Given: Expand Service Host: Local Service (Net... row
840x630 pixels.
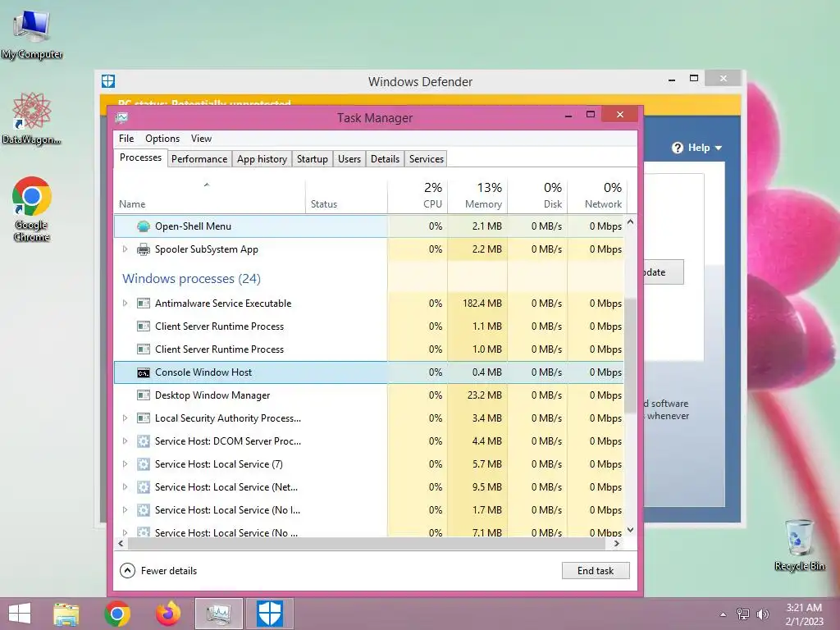Looking at the screenshot, I should [x=125, y=487].
